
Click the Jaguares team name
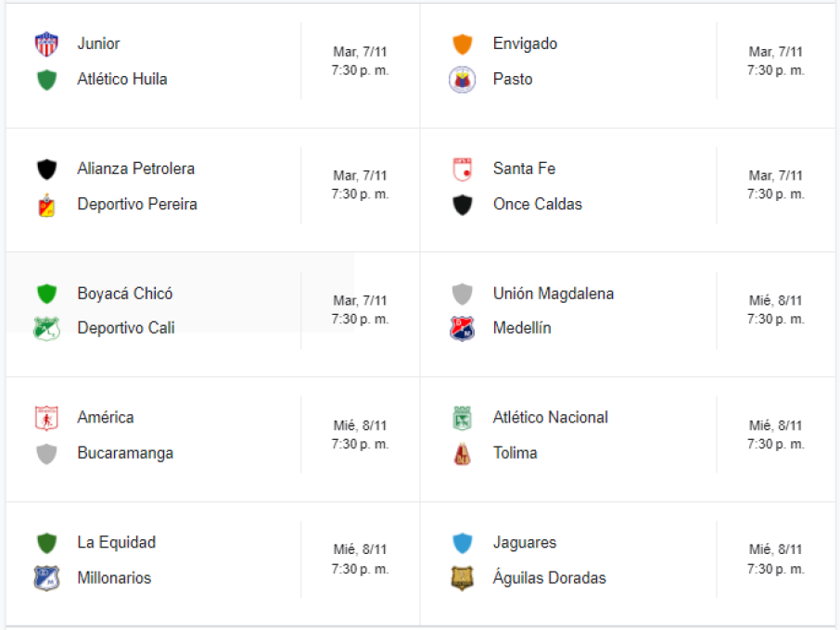coord(524,543)
